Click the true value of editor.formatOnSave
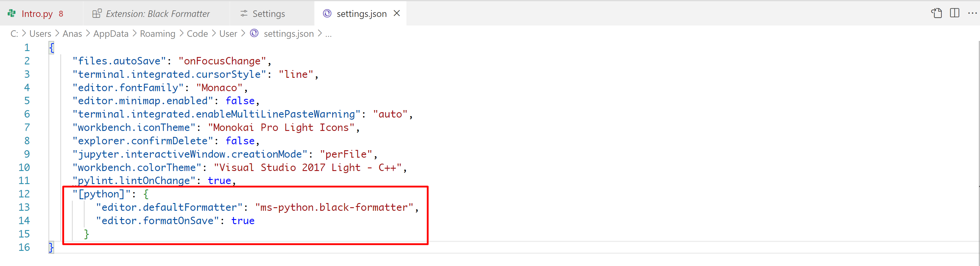The height and width of the screenshot is (266, 980). coord(243,221)
